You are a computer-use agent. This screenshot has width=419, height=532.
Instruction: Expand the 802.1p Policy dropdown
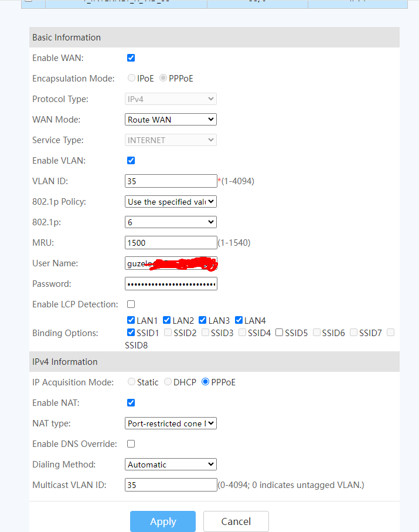click(171, 202)
